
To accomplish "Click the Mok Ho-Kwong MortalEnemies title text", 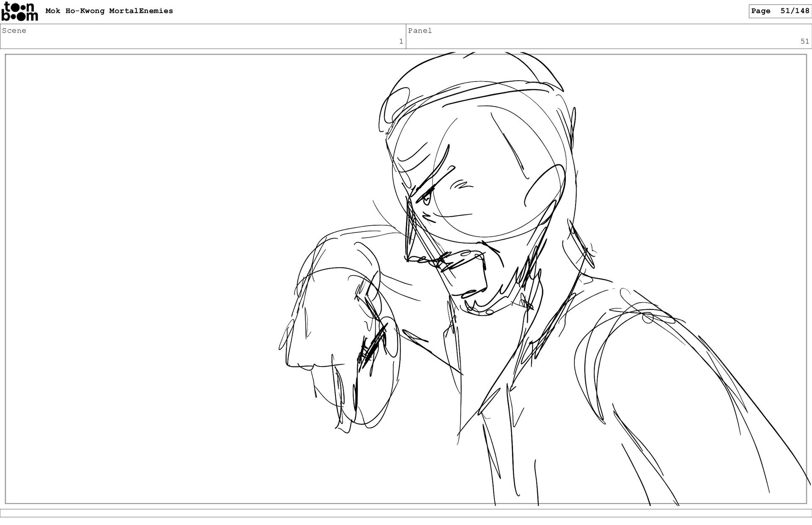I will pos(109,11).
